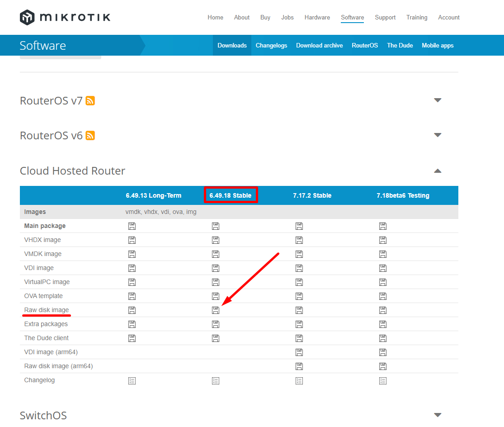Open Changelog for 6.49.18 Stable

click(215, 381)
